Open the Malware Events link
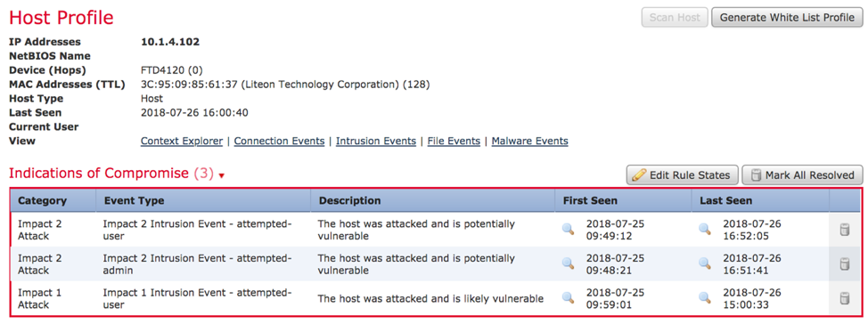Screen dimensions: 868x324 (x=529, y=141)
